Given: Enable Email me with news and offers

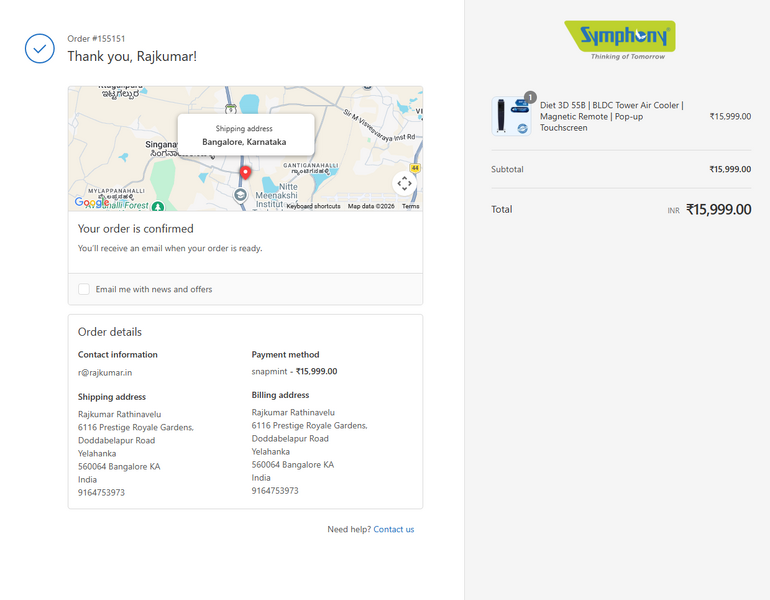Looking at the screenshot, I should click(84, 289).
